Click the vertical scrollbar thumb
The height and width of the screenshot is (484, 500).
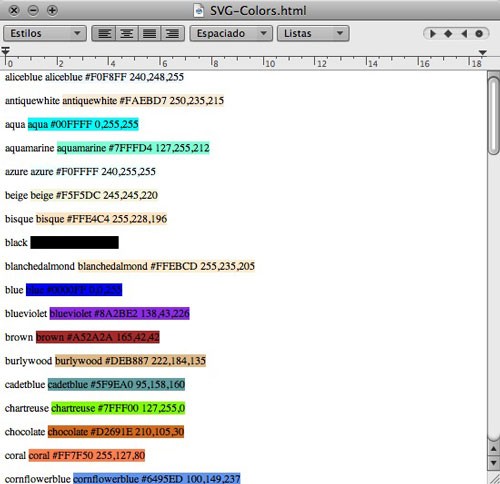493,115
